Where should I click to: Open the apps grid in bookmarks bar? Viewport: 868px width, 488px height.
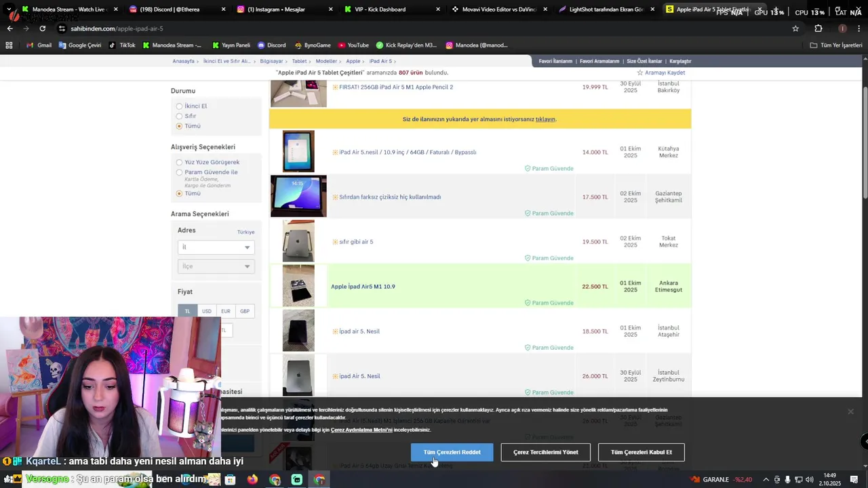(9, 45)
